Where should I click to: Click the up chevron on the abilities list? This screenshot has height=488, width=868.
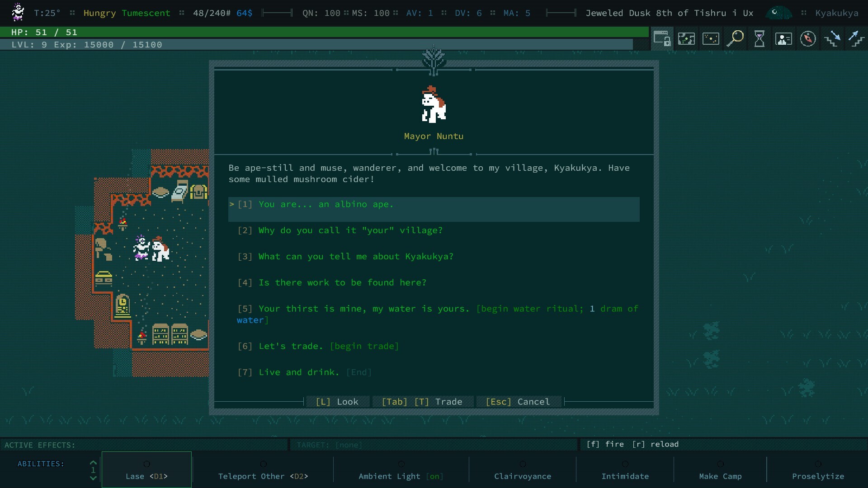(x=93, y=461)
